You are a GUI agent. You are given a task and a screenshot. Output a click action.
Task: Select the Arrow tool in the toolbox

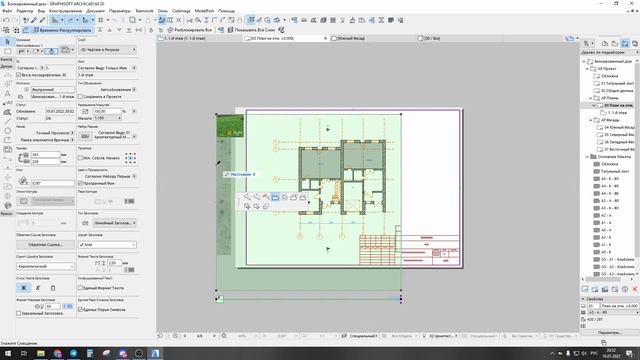7,41
